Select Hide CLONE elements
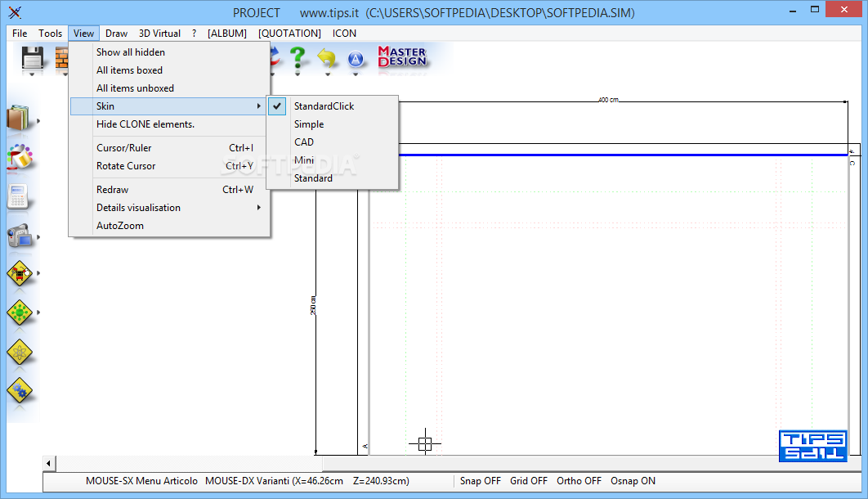Image resolution: width=868 pixels, height=499 pixels. [x=170, y=124]
